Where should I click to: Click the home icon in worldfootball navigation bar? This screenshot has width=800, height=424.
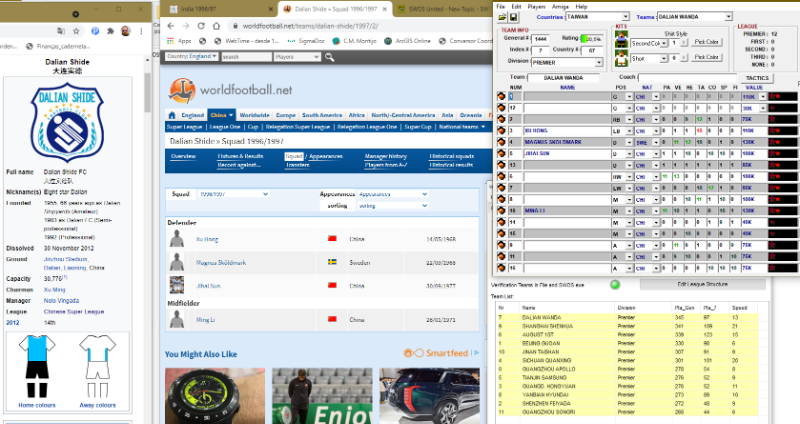click(174, 115)
